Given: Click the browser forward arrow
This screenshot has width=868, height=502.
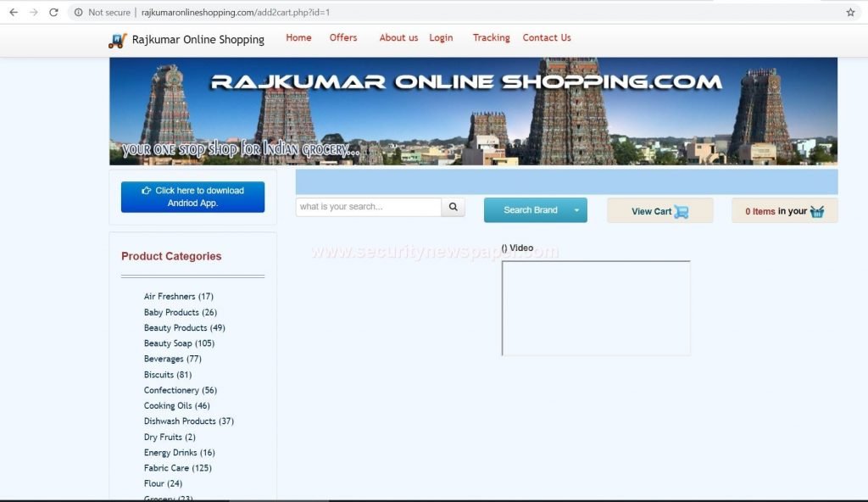Looking at the screenshot, I should 34,12.
